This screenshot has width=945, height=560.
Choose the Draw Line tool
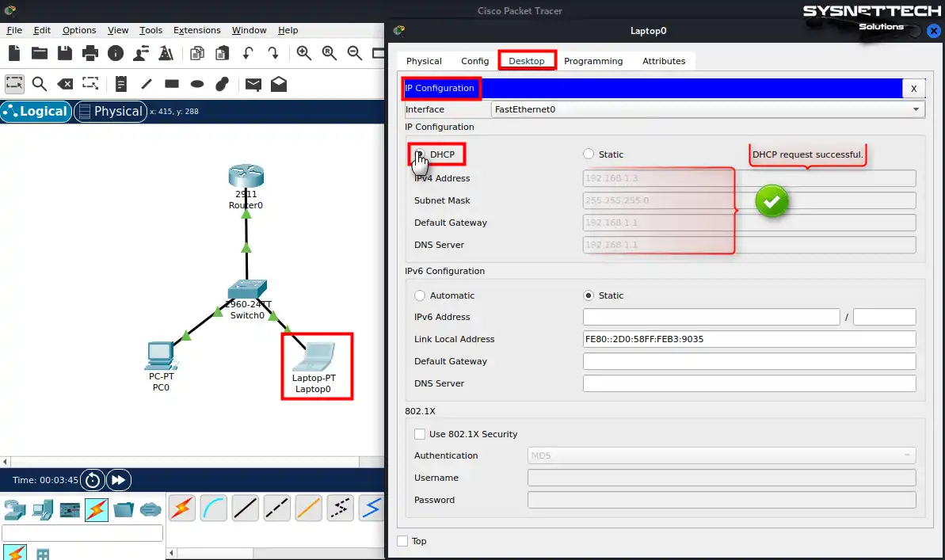(x=147, y=84)
